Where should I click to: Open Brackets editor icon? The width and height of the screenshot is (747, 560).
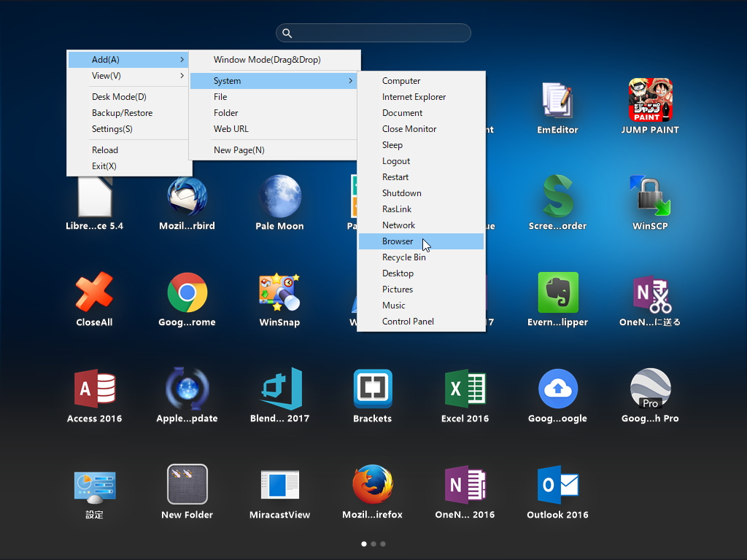(373, 389)
